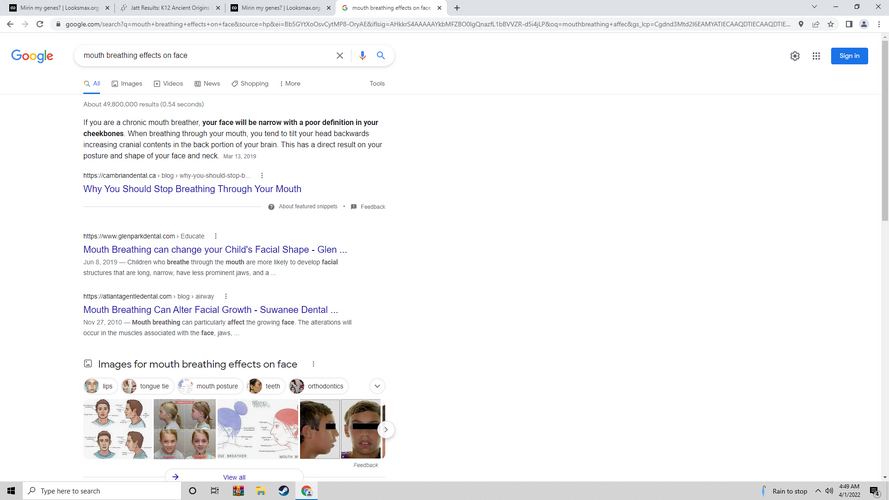Click View all images button
The height and width of the screenshot is (500, 889).
[x=234, y=477]
